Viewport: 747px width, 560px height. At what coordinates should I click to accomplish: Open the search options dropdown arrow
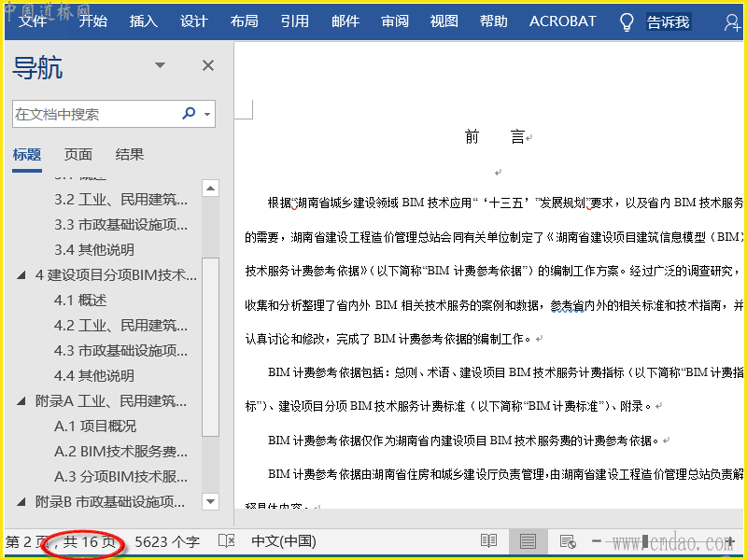207,114
